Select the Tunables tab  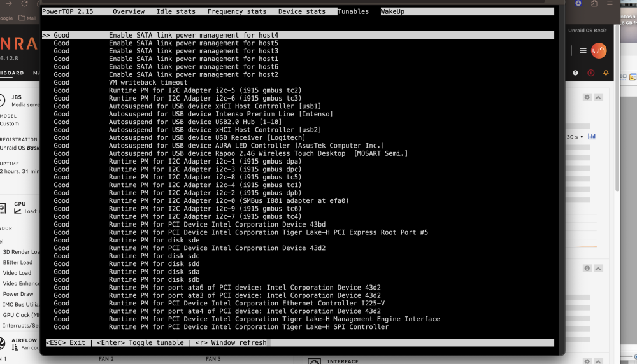coord(353,11)
